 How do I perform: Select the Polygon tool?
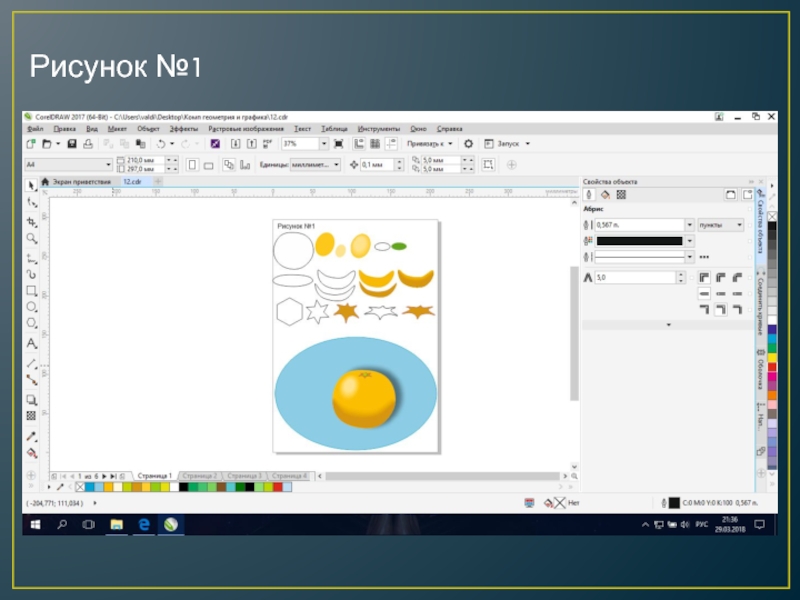click(32, 324)
